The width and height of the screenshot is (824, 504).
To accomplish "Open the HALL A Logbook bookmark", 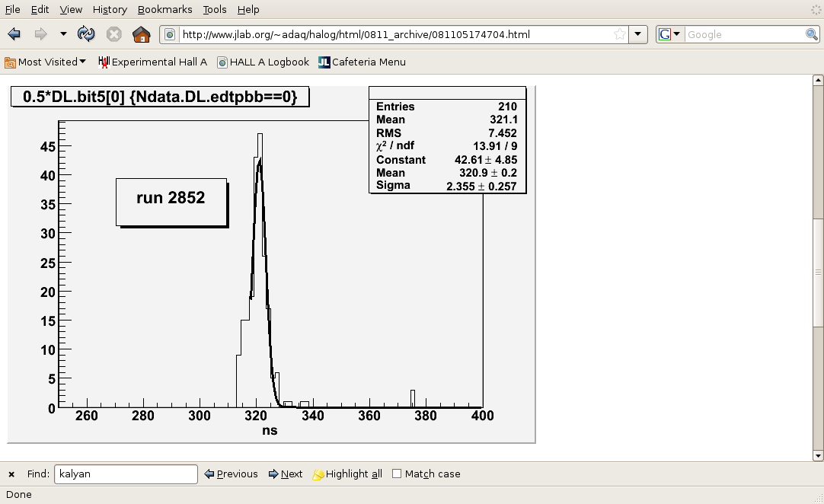I will (x=263, y=62).
